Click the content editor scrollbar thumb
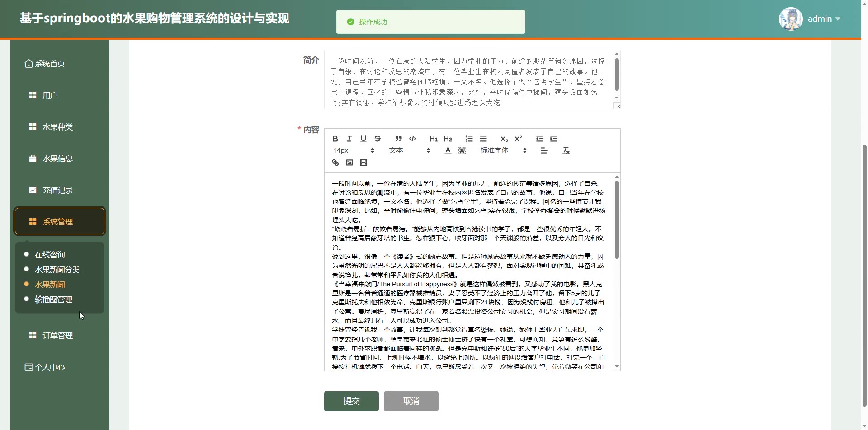868x430 pixels. pyautogui.click(x=617, y=220)
